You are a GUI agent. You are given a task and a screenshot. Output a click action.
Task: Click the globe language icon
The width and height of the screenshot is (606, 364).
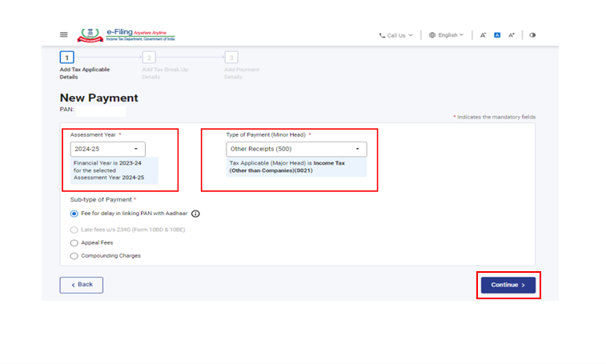point(432,35)
